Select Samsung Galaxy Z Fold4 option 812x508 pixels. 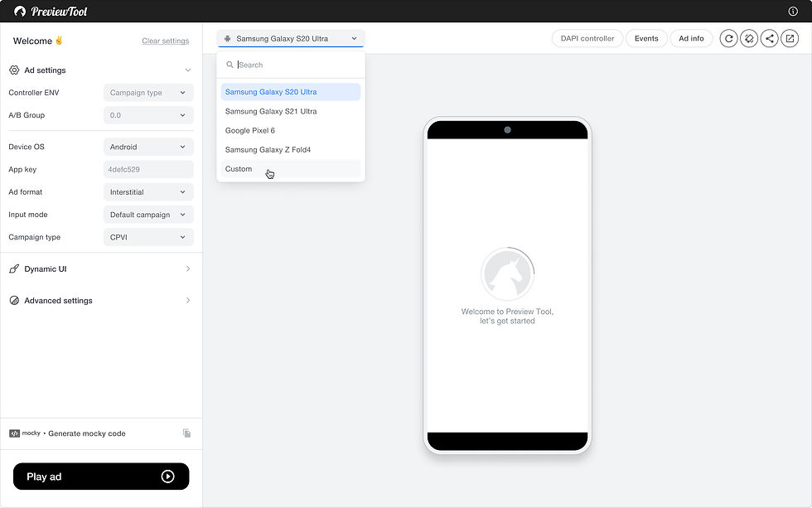(291, 150)
